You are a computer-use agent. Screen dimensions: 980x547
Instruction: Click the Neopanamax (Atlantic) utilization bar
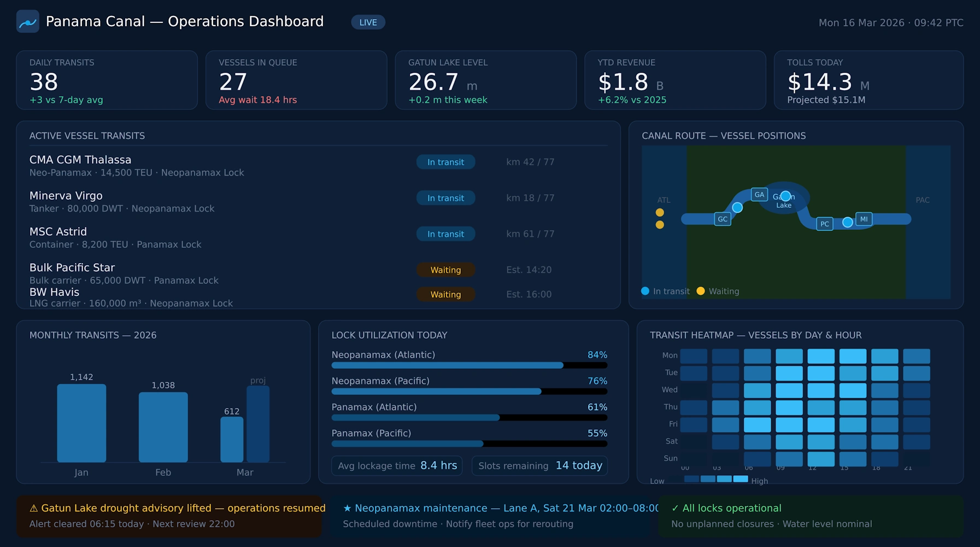[x=469, y=365]
